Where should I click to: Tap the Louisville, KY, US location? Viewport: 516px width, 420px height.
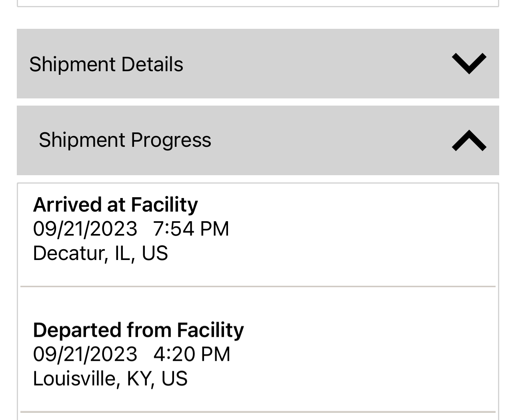pos(110,378)
